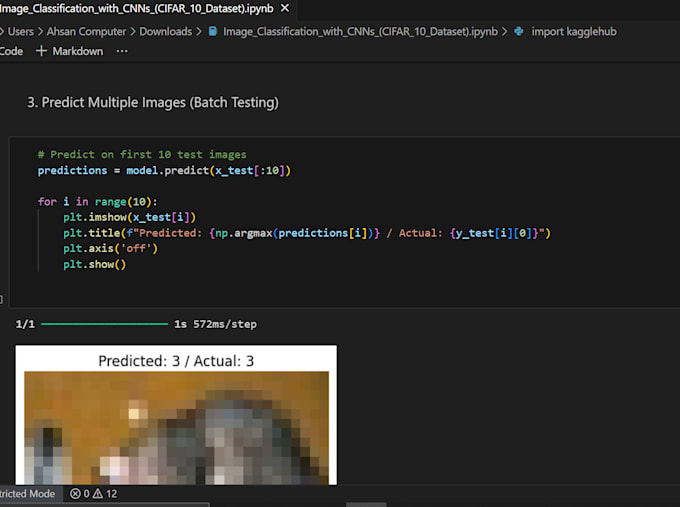The image size is (680, 507).
Task: Add a new Markdown cell
Action: click(70, 51)
